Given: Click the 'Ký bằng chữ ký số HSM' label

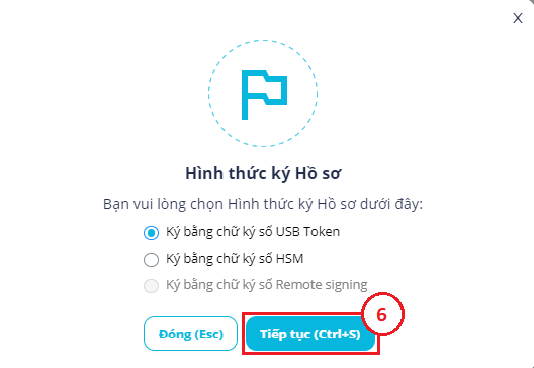Looking at the screenshot, I should point(234,259).
